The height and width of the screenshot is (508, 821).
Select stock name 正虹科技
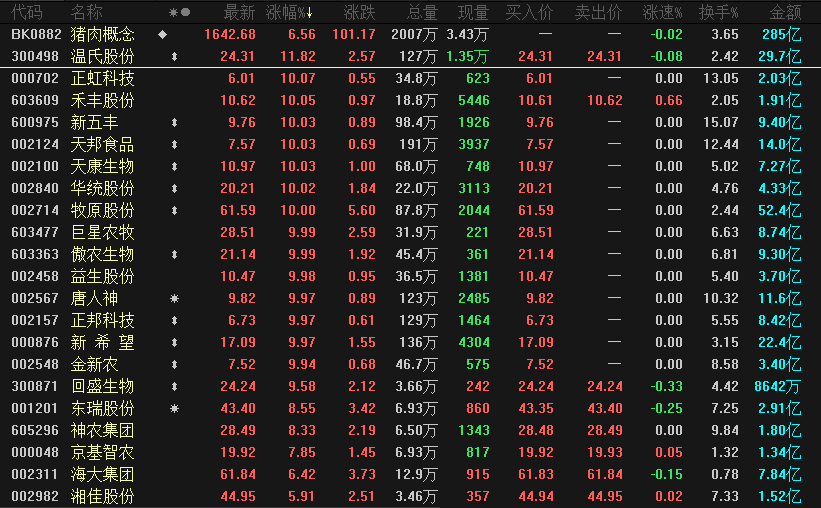pos(103,79)
